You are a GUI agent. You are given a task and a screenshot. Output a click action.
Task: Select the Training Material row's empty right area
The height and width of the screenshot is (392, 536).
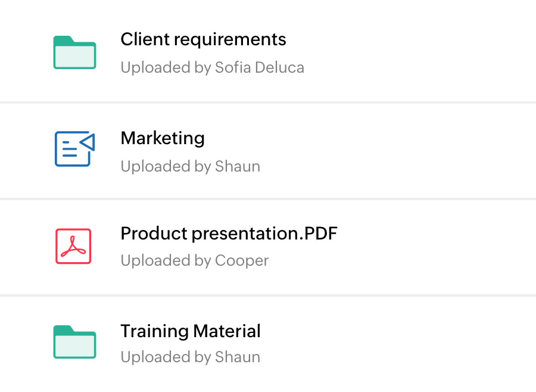pyautogui.click(x=429, y=343)
